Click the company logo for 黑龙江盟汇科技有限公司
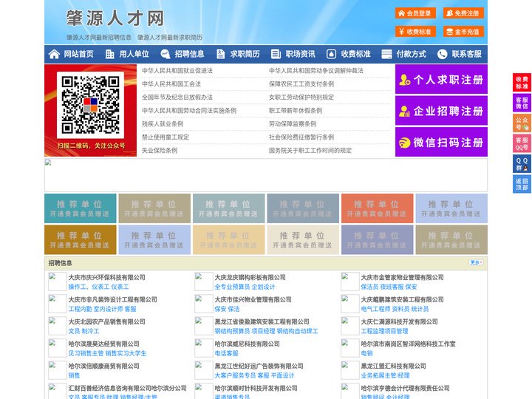The width and height of the screenshot is (532, 399). coord(349,370)
